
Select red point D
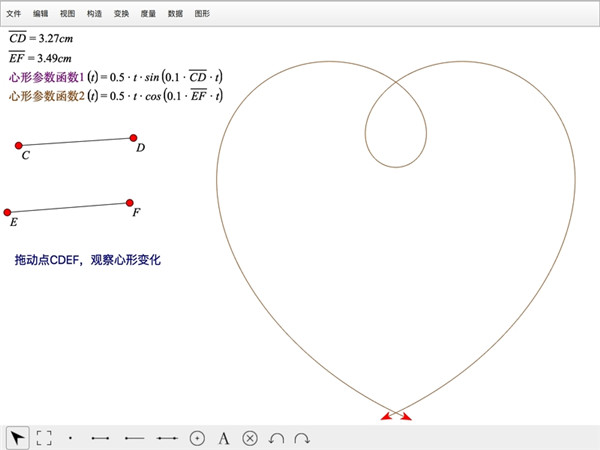(x=133, y=138)
